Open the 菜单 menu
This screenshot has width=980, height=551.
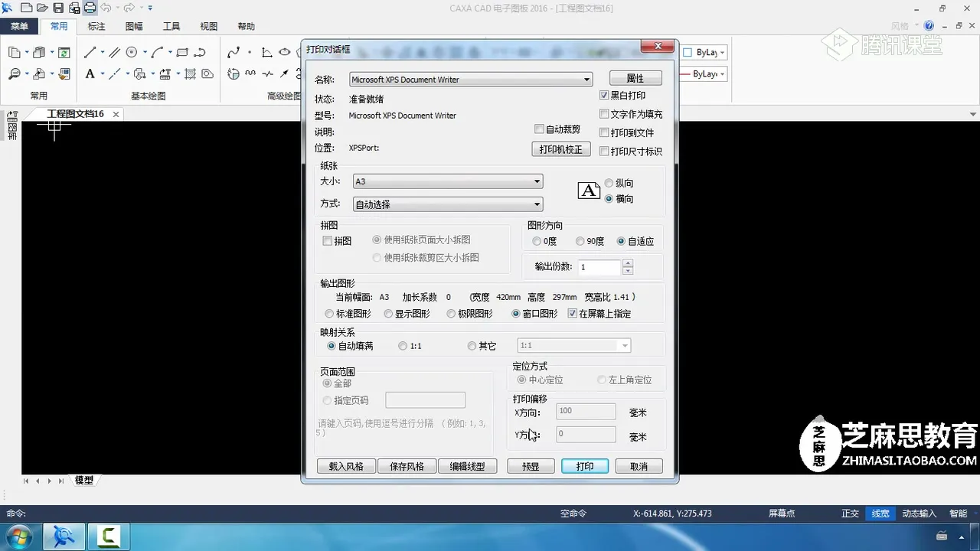coord(19,25)
